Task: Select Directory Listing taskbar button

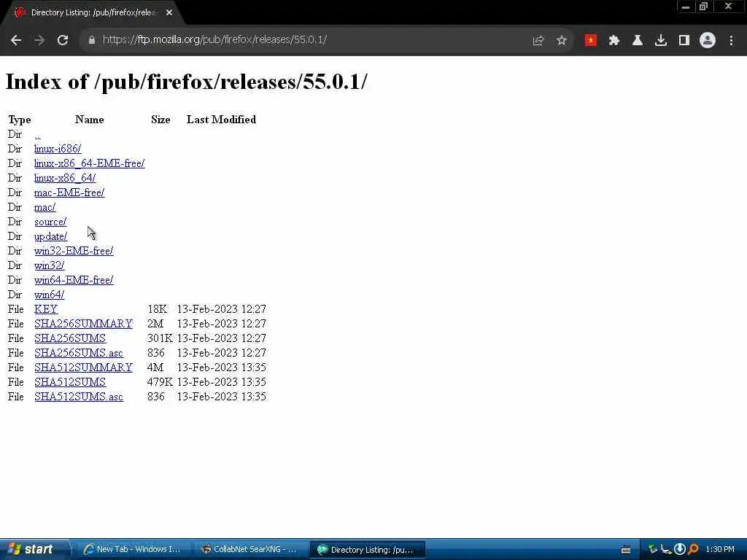Action: pos(367,550)
